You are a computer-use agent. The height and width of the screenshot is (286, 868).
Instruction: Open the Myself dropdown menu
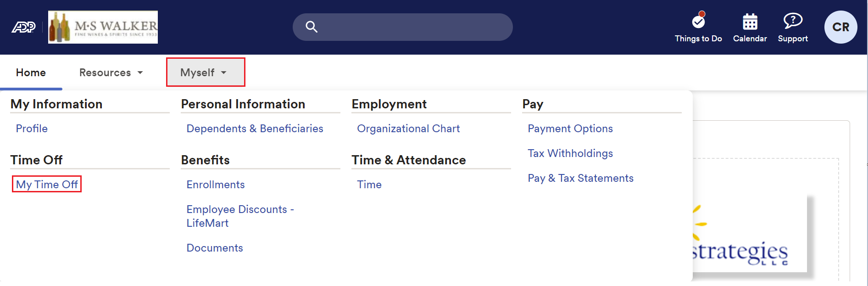tap(205, 72)
